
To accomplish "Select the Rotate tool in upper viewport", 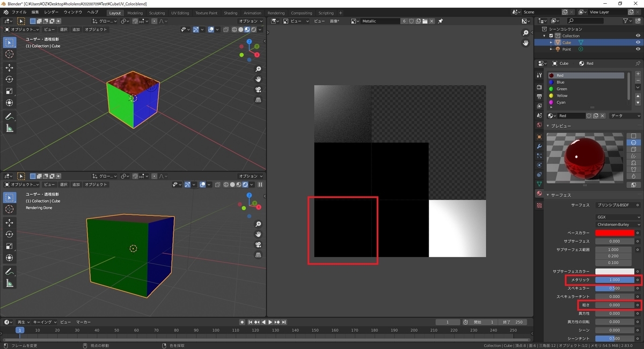I will (x=9, y=79).
